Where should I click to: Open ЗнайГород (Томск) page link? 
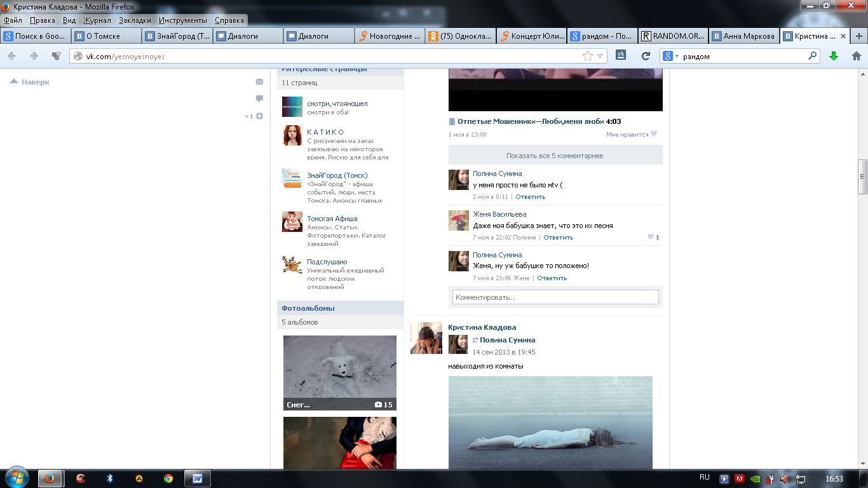[337, 175]
